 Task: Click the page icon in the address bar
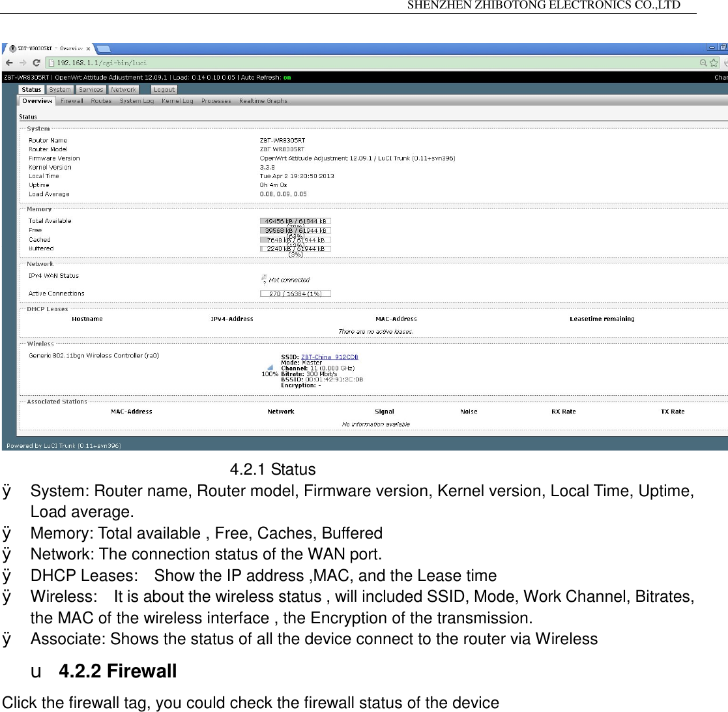pyautogui.click(x=50, y=62)
